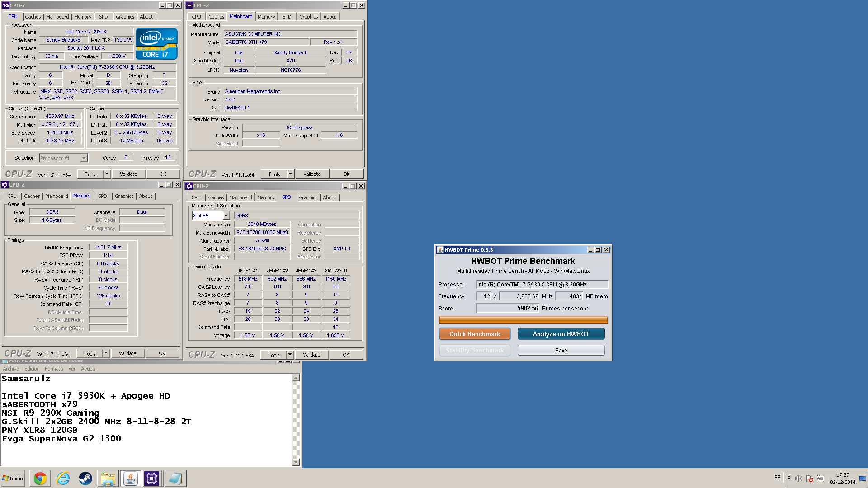Open the Formato menu in Notepad

tap(54, 369)
